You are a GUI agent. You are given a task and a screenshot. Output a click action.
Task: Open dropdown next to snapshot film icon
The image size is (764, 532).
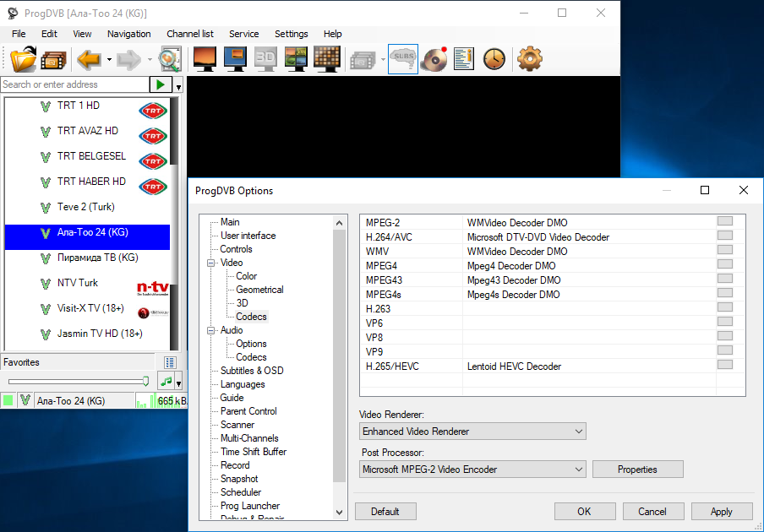(383, 60)
